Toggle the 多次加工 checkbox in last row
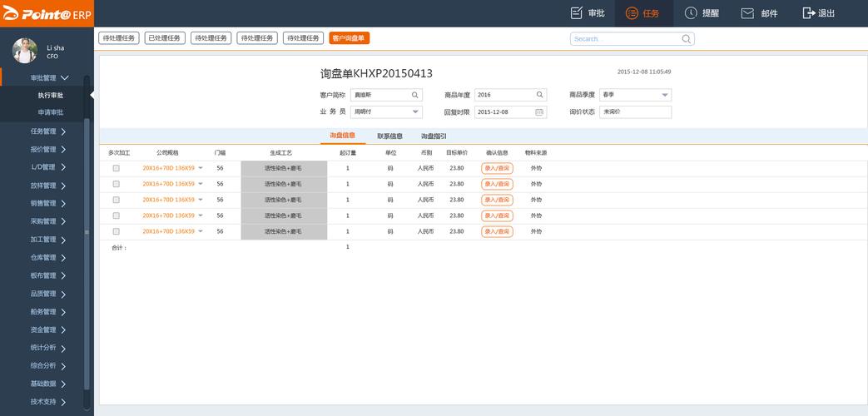868x416 pixels. pos(117,231)
